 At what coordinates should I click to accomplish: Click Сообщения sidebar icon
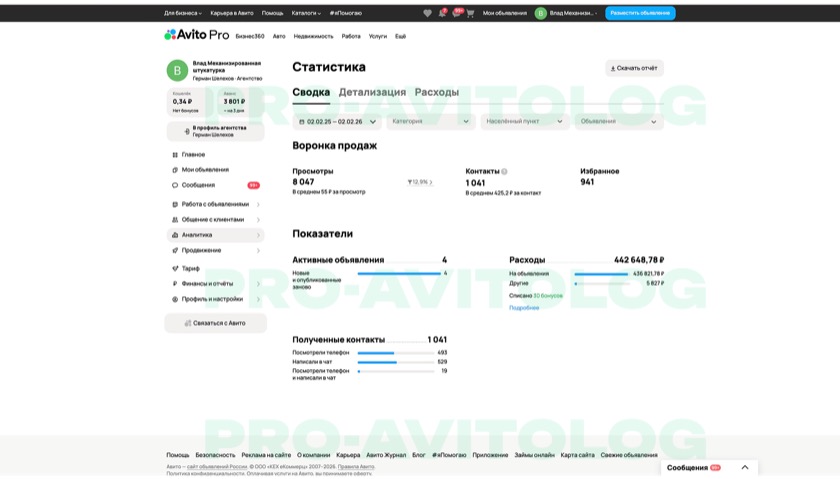[x=175, y=185]
